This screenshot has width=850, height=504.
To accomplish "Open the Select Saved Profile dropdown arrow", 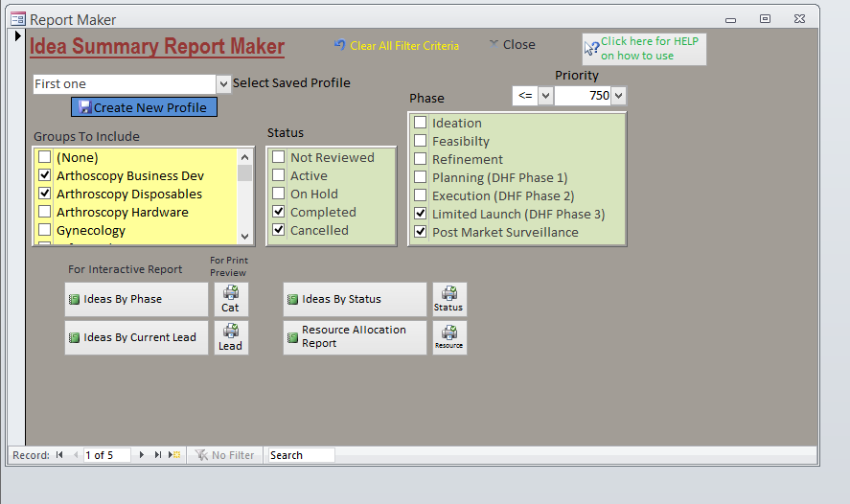I will [223, 84].
